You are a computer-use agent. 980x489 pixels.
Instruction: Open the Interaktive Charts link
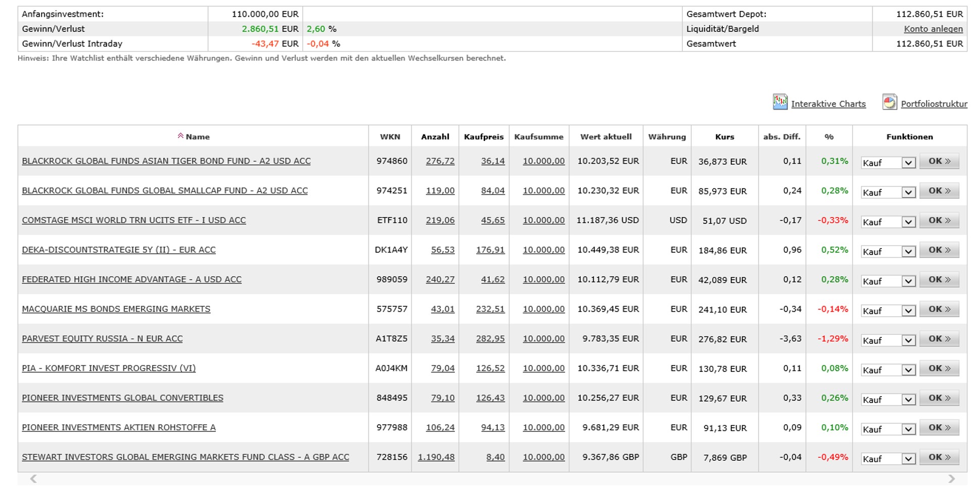(x=828, y=104)
